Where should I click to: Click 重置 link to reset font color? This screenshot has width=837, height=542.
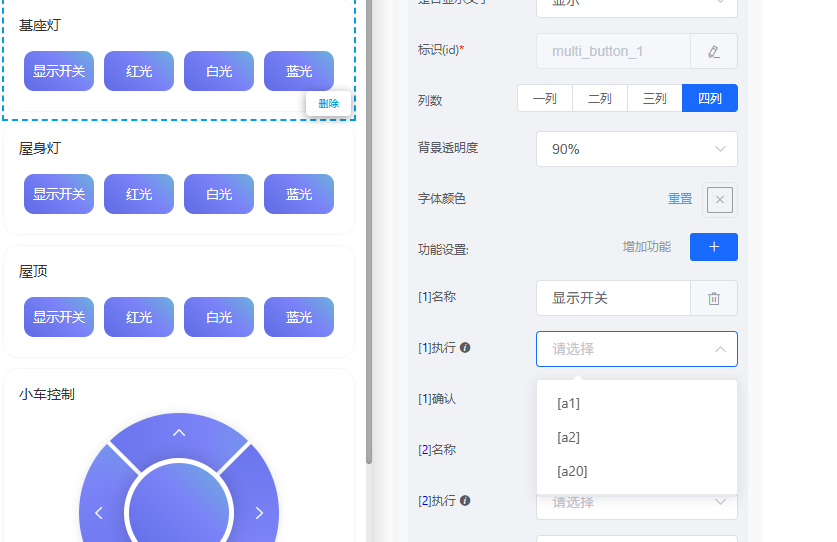pyautogui.click(x=680, y=199)
